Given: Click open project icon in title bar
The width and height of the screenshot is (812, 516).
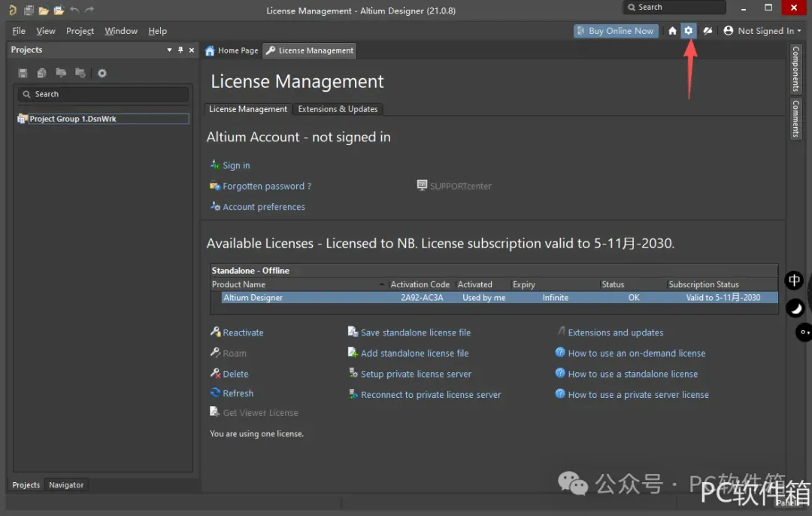Looking at the screenshot, I should pyautogui.click(x=59, y=10).
